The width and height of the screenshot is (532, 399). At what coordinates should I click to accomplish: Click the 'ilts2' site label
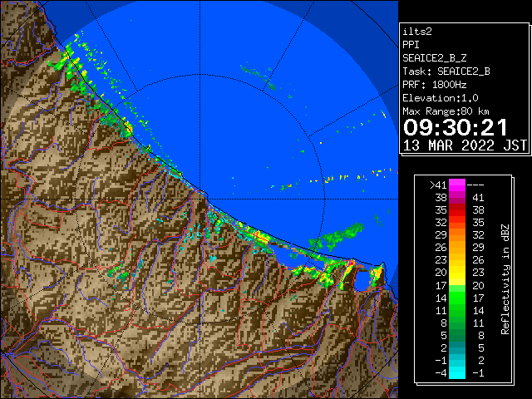(417, 32)
